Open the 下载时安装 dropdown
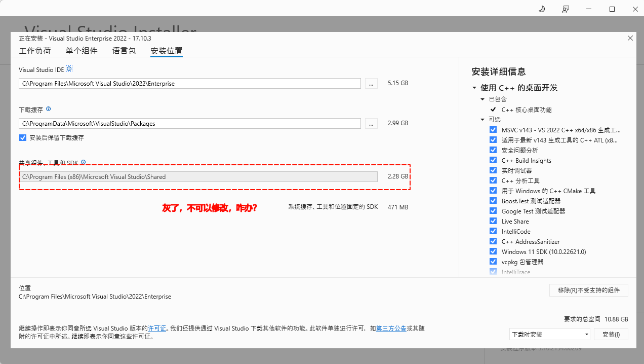Viewport: 644px width, 364px height. click(549, 335)
